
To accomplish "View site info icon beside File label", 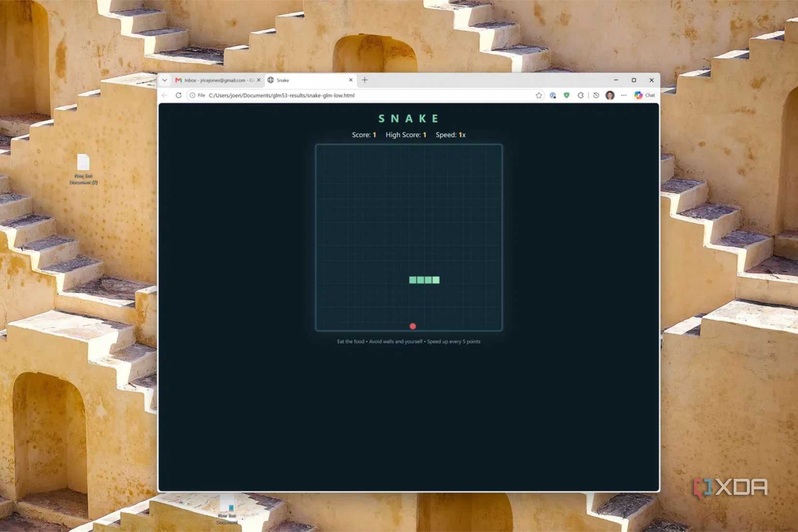I will point(192,95).
